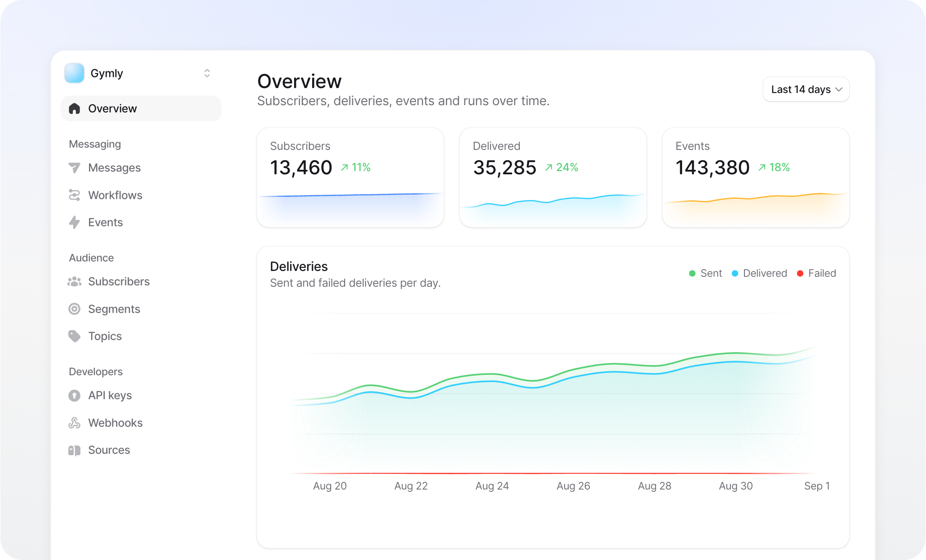Click the home icon beside Overview
The height and width of the screenshot is (560, 926).
[x=75, y=108]
